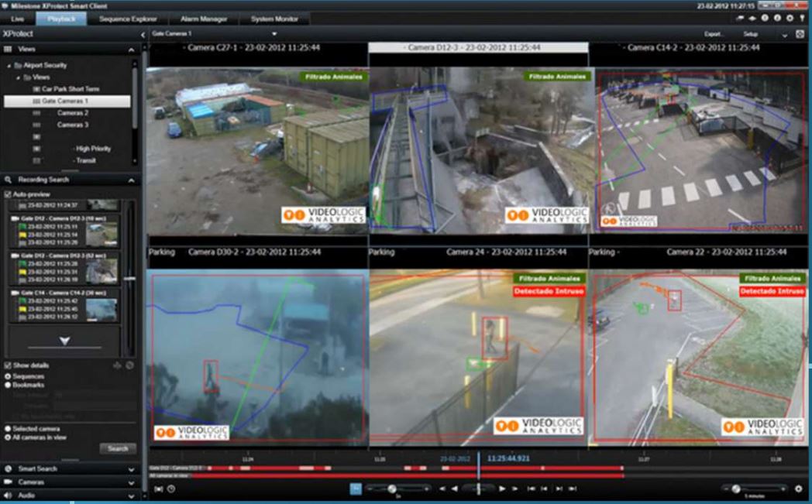Jump to the last sequence
The width and height of the screenshot is (812, 504).
tap(573, 489)
